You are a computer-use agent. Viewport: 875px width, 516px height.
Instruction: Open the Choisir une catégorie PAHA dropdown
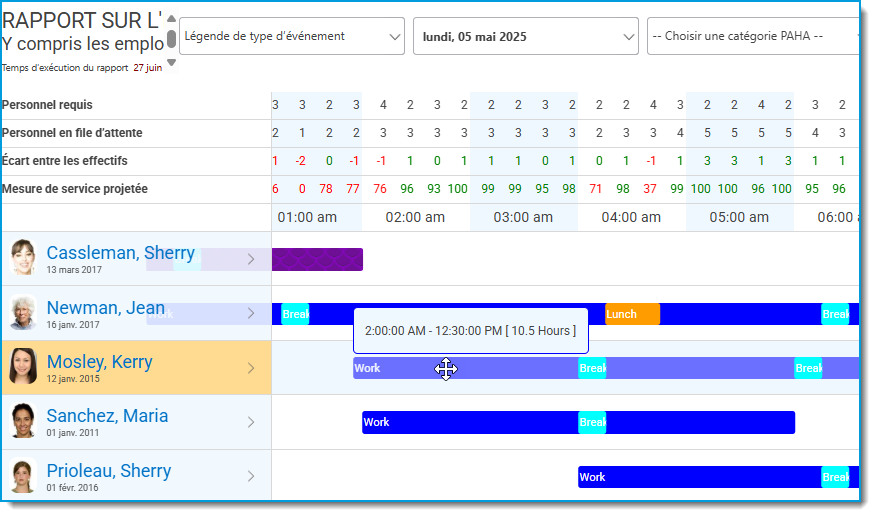(753, 36)
